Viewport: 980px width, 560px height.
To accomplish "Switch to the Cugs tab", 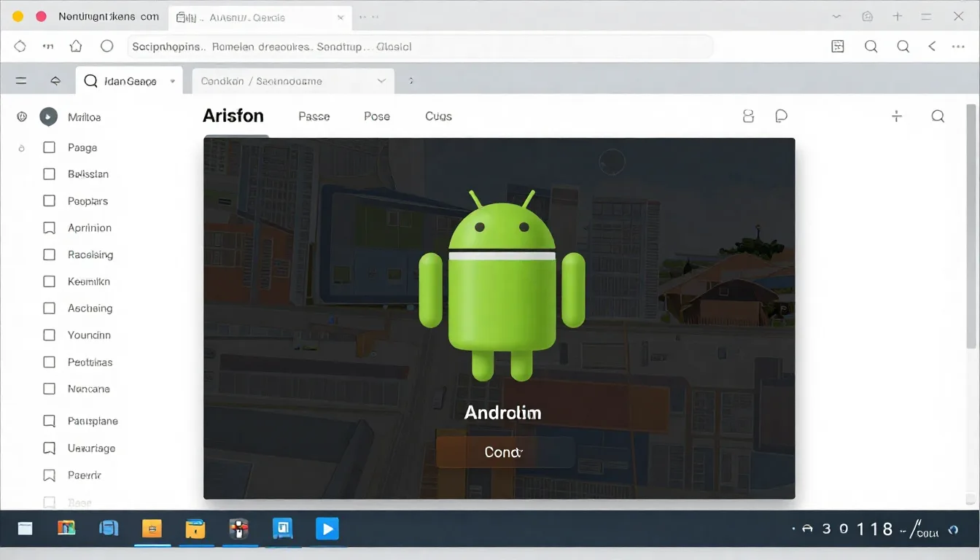I will click(x=438, y=116).
